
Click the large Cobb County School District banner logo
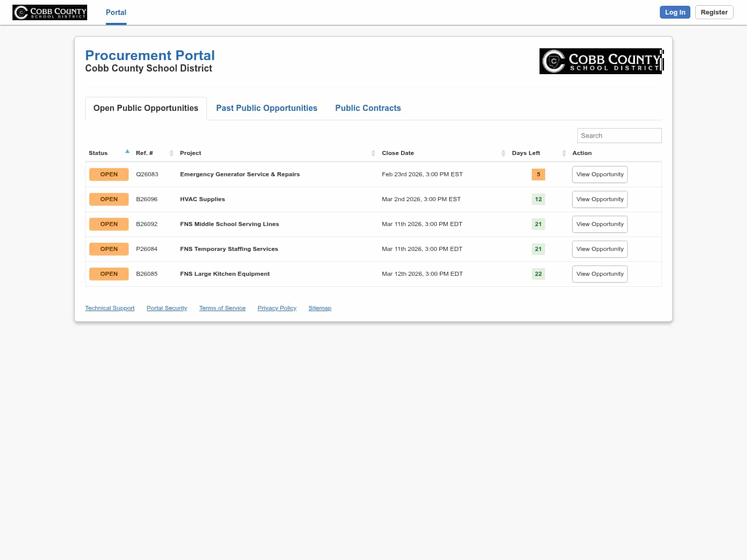coord(601,61)
